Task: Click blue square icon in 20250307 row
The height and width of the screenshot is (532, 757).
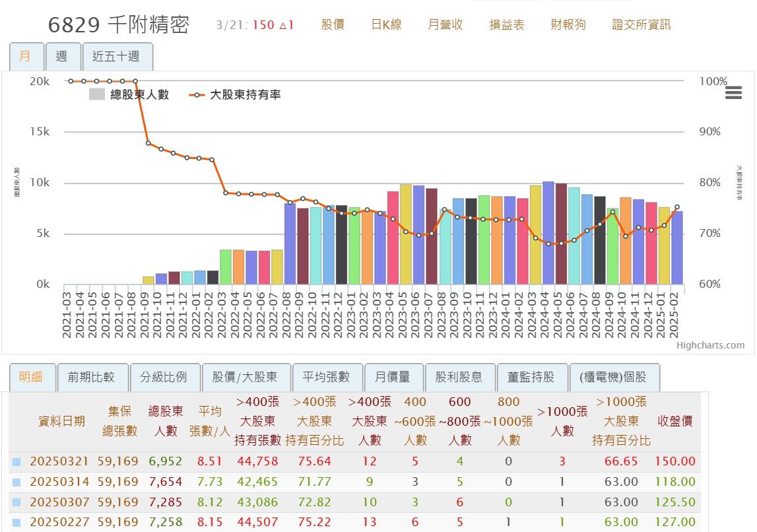Action: point(16,502)
